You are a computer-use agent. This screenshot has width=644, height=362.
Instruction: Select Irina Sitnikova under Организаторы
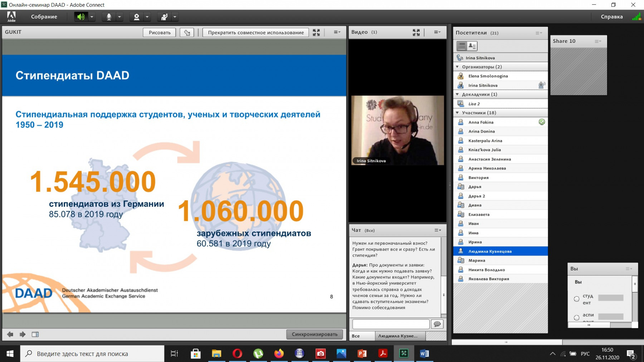tap(501, 85)
